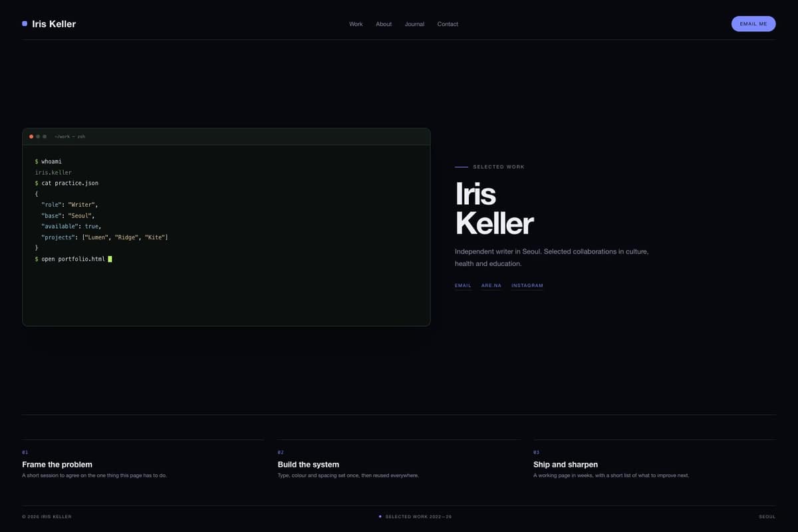Viewport: 798px width, 532px height.
Task: Open the Journal nav item
Action: click(x=414, y=24)
